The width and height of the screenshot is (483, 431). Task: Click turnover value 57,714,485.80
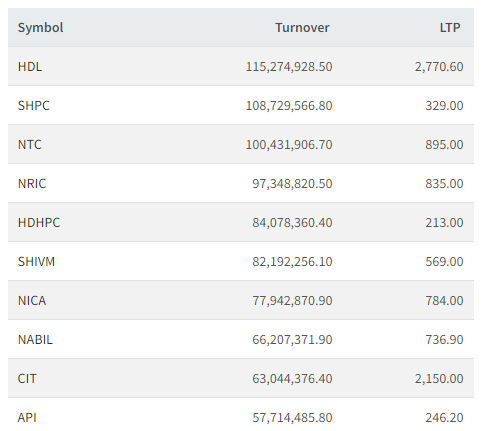pos(292,418)
